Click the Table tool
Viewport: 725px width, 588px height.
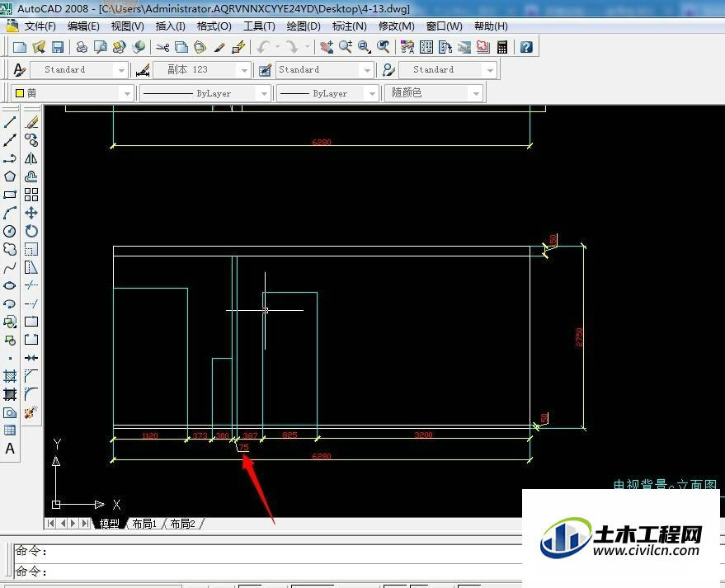point(10,430)
